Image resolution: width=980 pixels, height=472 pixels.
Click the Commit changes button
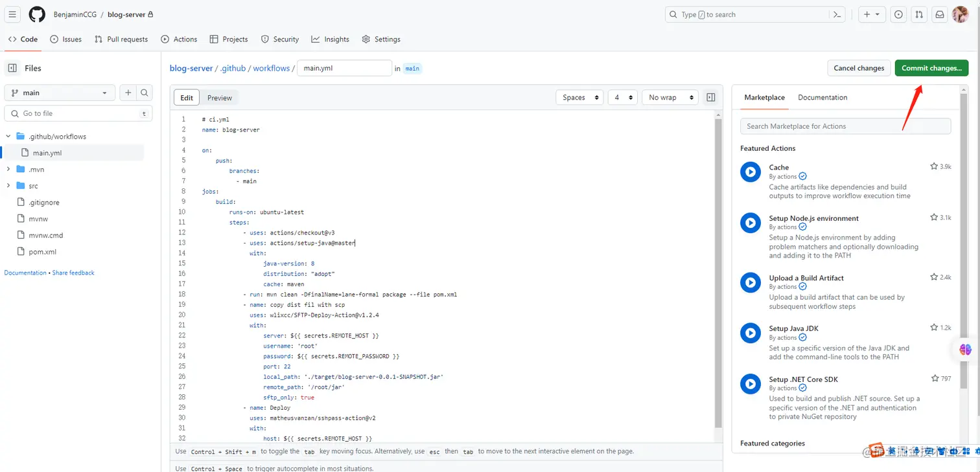pyautogui.click(x=931, y=68)
